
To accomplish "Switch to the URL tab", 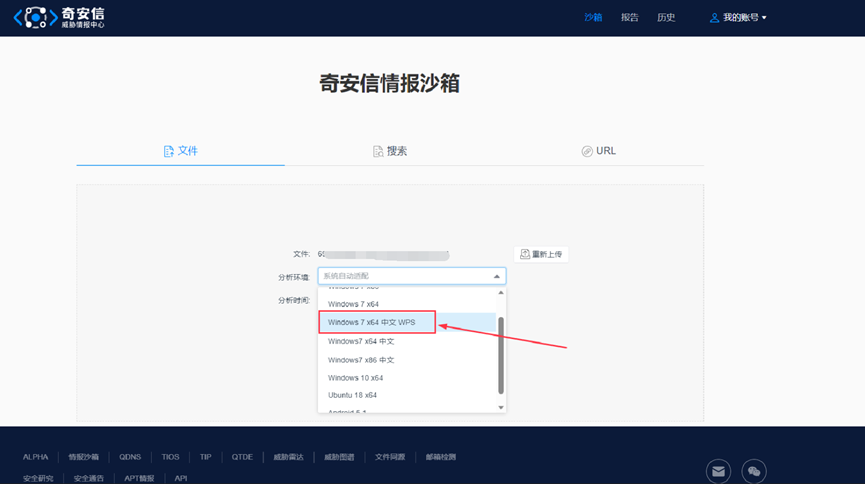I will [x=599, y=151].
